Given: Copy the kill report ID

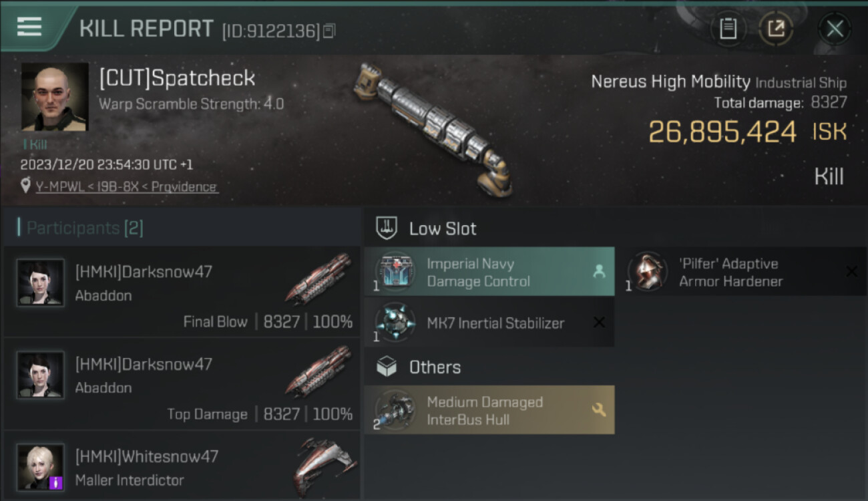Looking at the screenshot, I should pyautogui.click(x=329, y=31).
